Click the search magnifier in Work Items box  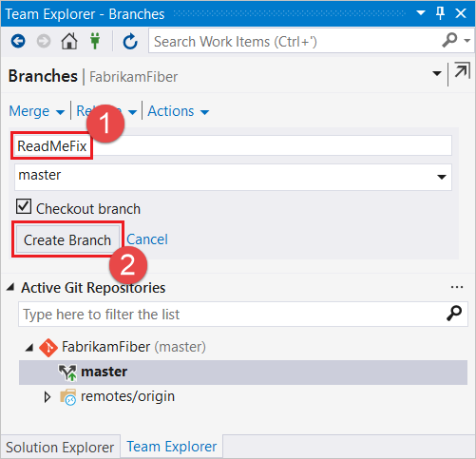(449, 40)
